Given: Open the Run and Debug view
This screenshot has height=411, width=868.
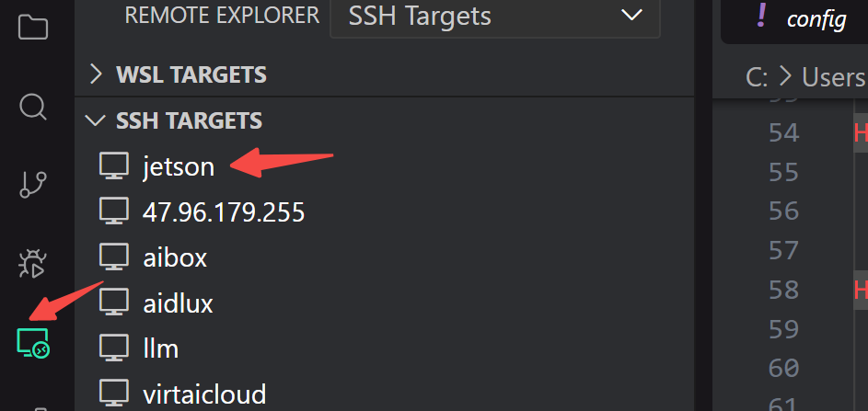Looking at the screenshot, I should coord(33,265).
